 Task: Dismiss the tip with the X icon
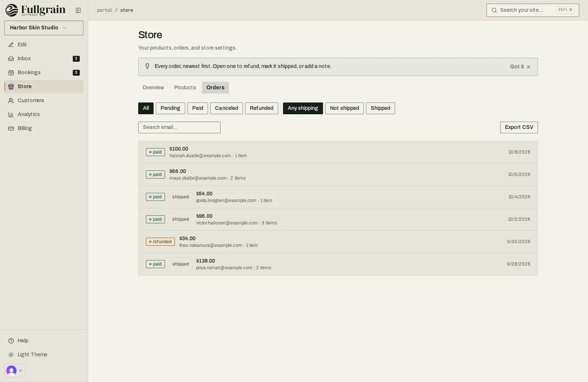tap(528, 67)
